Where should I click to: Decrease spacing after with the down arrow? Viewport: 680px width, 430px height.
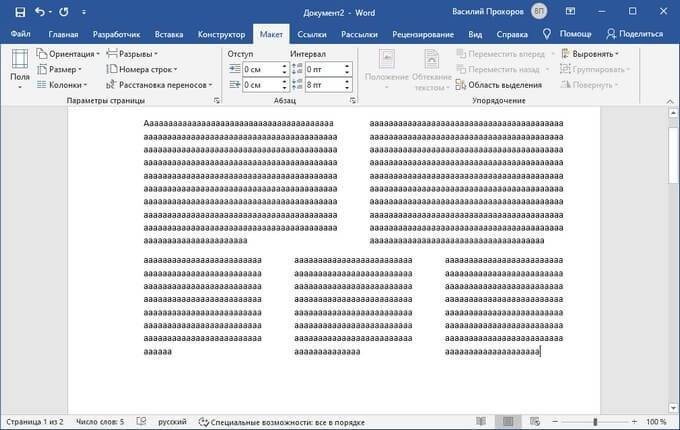[x=347, y=88]
